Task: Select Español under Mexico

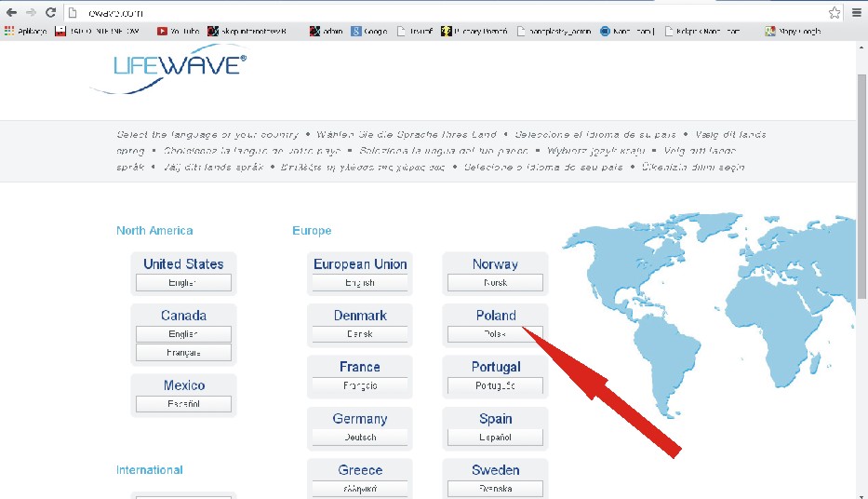Action: [183, 404]
